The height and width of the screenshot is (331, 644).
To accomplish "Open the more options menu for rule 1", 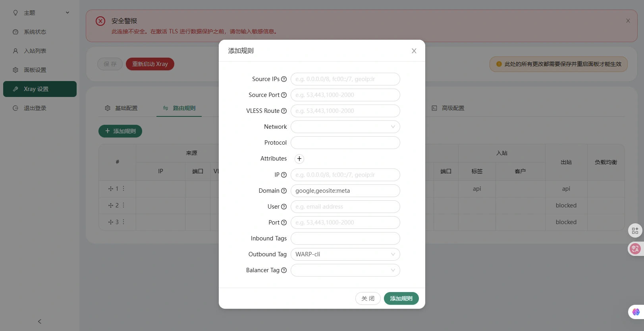I will point(123,188).
